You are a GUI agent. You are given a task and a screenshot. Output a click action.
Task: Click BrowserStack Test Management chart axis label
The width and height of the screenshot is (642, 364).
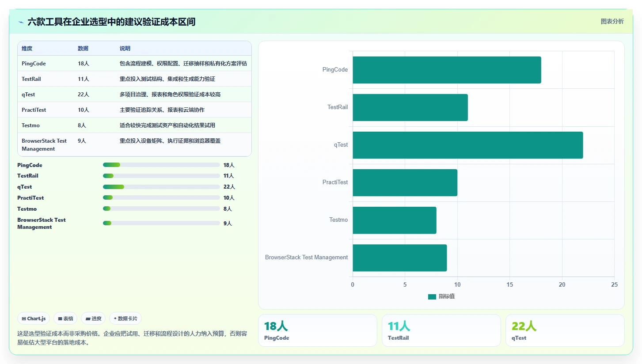pos(306,258)
